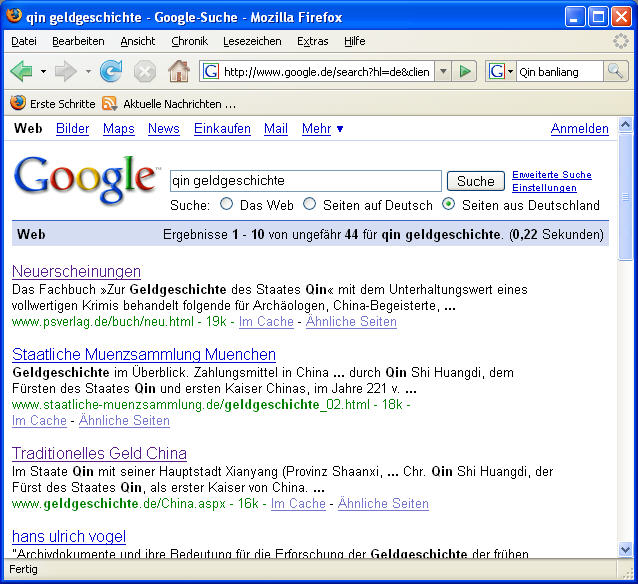Screen dimensions: 638x584
Task: Click the green Go arrow button
Action: 465,72
